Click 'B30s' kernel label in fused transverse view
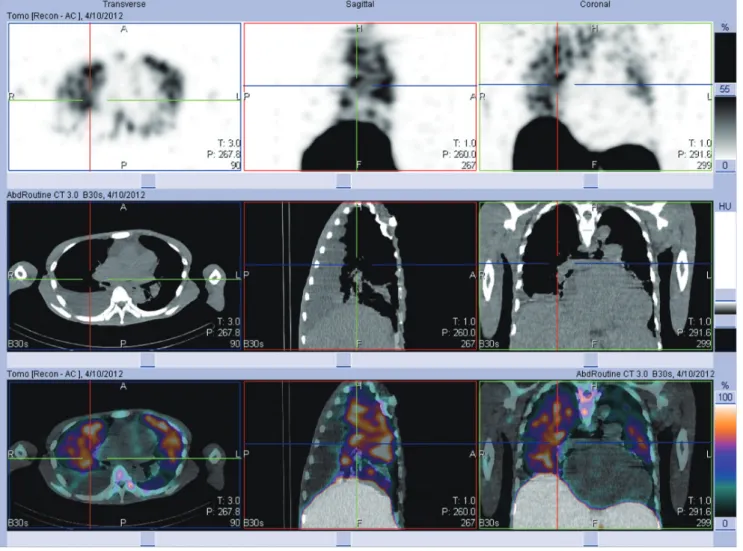This screenshot has height=551, width=743. pos(18,523)
